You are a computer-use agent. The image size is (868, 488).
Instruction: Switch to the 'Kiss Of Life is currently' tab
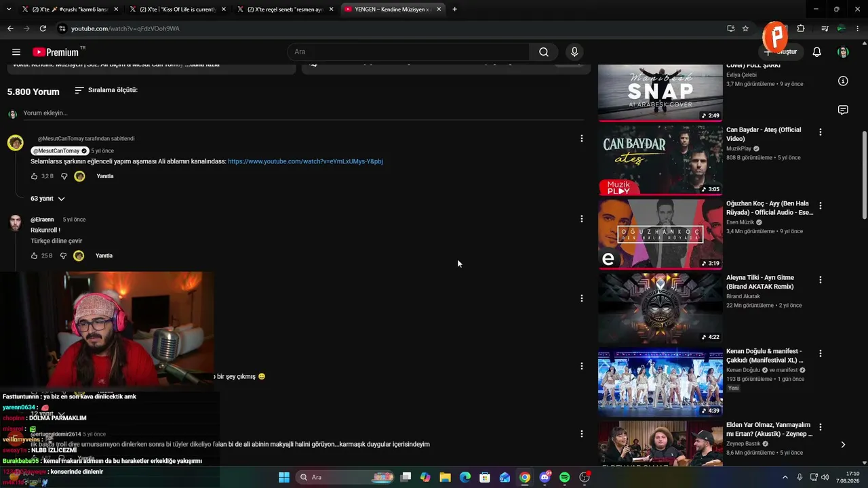click(178, 9)
